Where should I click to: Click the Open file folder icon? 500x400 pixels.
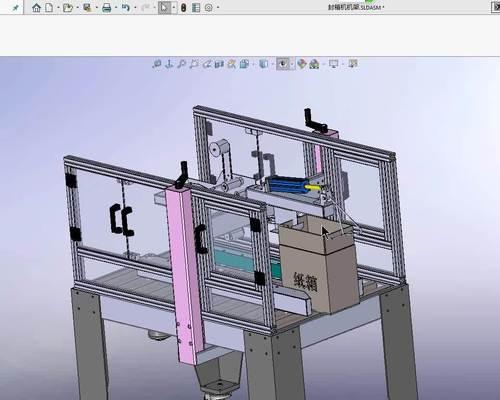(68, 8)
